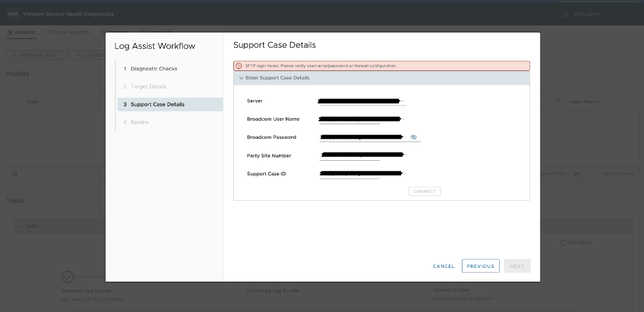Click the NEW ANALYSIS button

click(x=35, y=55)
